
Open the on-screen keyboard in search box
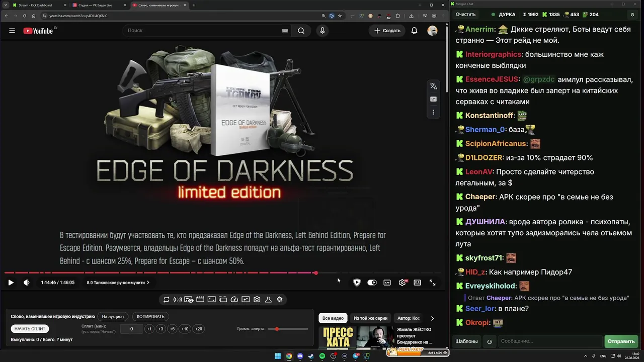(285, 31)
